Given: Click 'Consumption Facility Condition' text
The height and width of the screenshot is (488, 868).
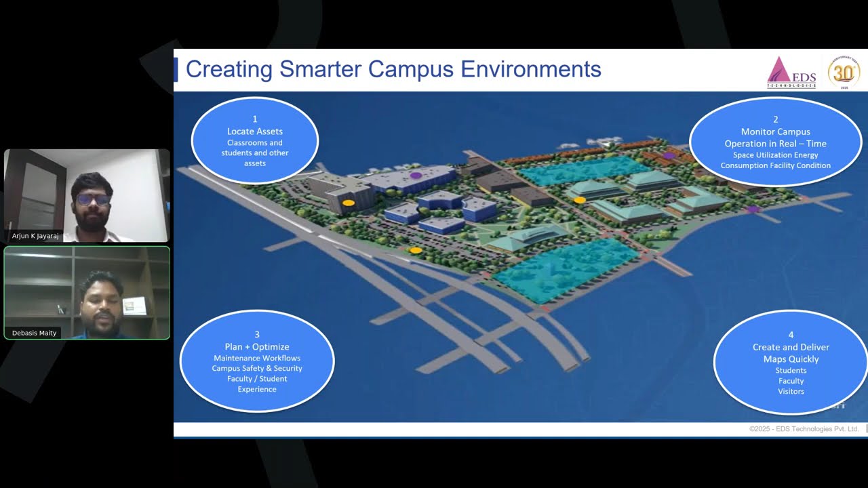Looking at the screenshot, I should coord(776,165).
